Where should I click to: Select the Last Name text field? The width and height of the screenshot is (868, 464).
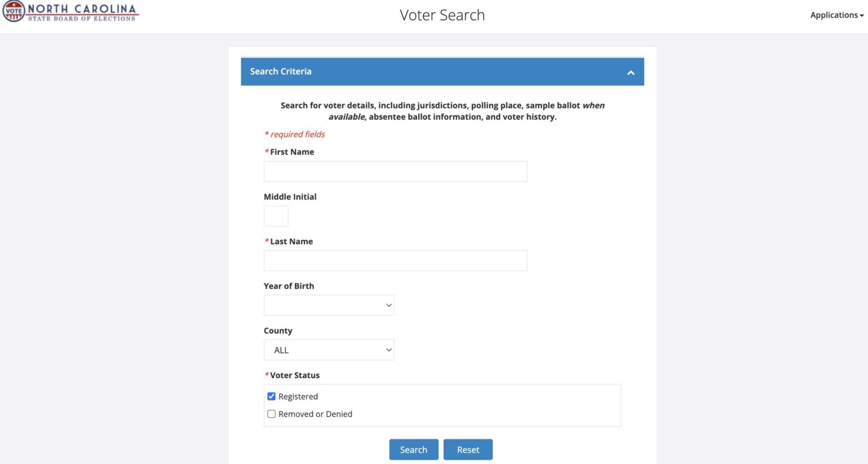point(395,260)
